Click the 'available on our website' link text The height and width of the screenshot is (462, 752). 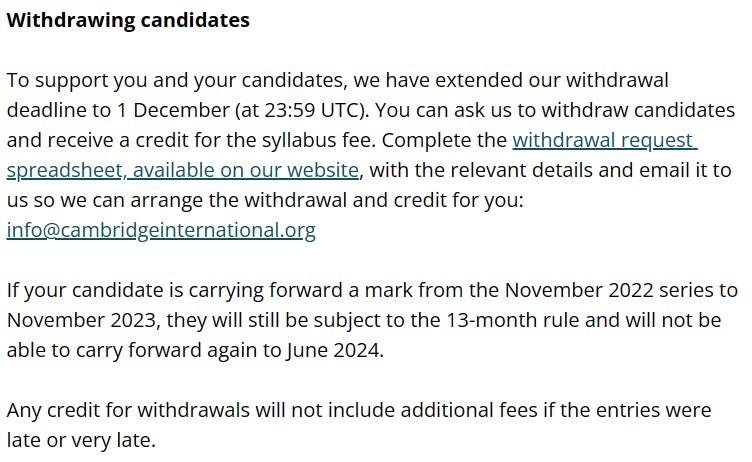(246, 170)
